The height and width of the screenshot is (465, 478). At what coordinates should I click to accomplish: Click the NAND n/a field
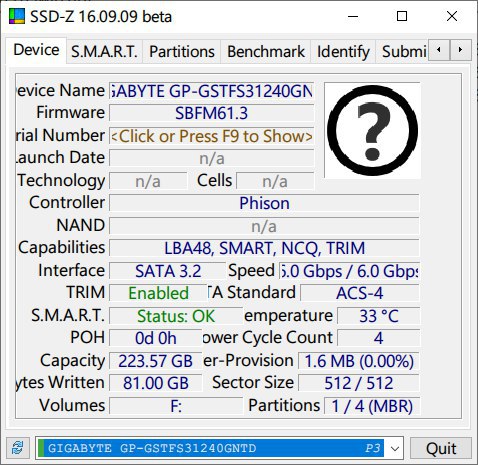click(x=264, y=226)
